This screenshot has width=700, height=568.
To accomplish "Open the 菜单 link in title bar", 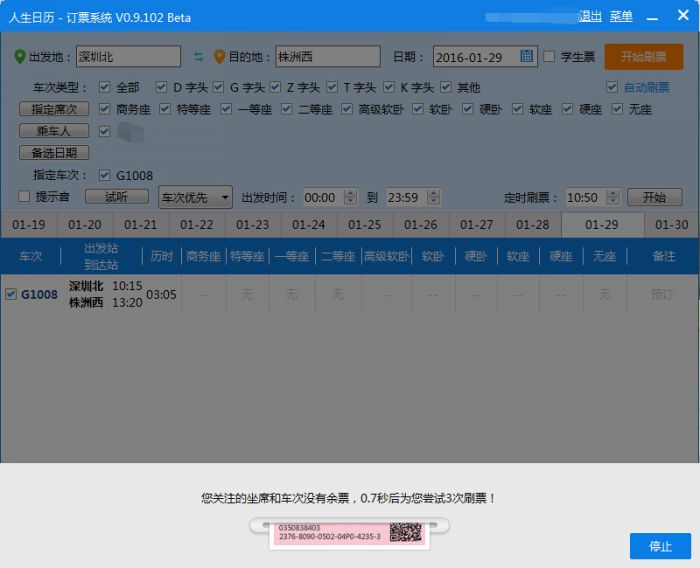I will [621, 17].
